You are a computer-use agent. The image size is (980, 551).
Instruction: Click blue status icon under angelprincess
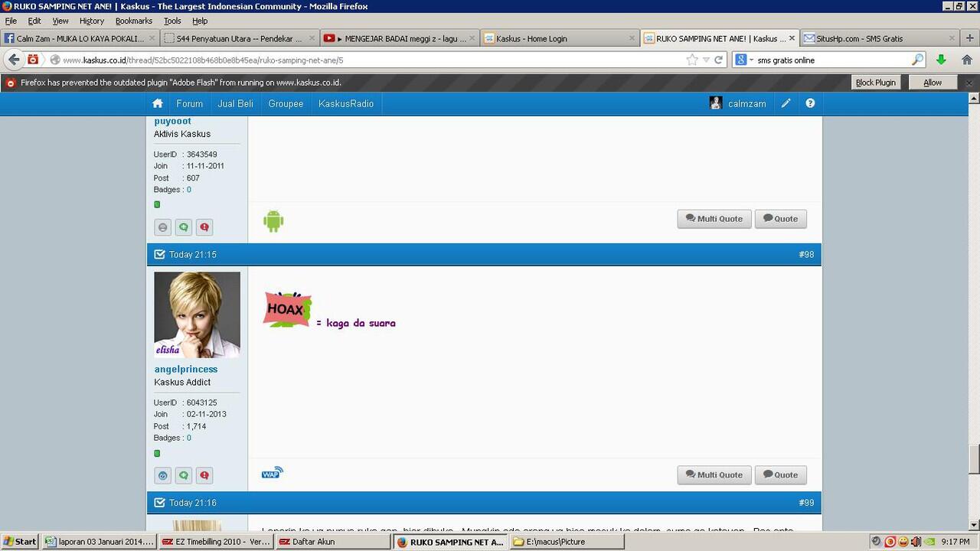point(163,476)
